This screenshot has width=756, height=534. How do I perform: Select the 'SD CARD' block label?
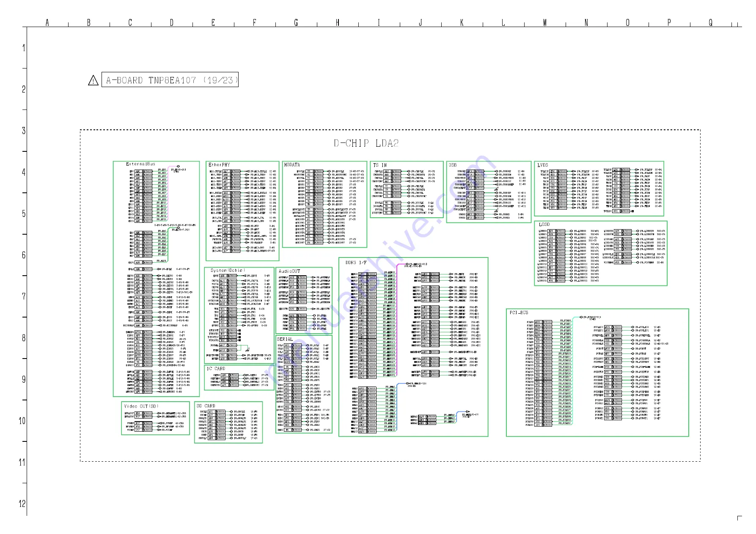click(206, 406)
